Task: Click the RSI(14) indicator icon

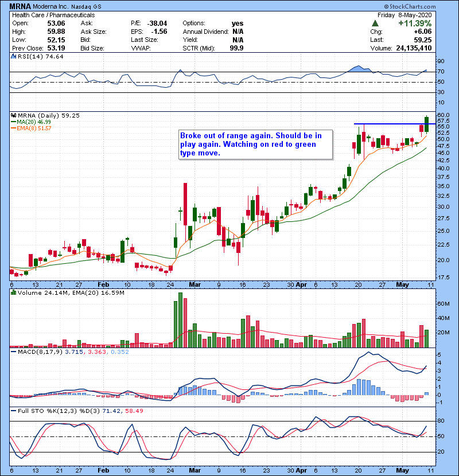Action: 13,56
